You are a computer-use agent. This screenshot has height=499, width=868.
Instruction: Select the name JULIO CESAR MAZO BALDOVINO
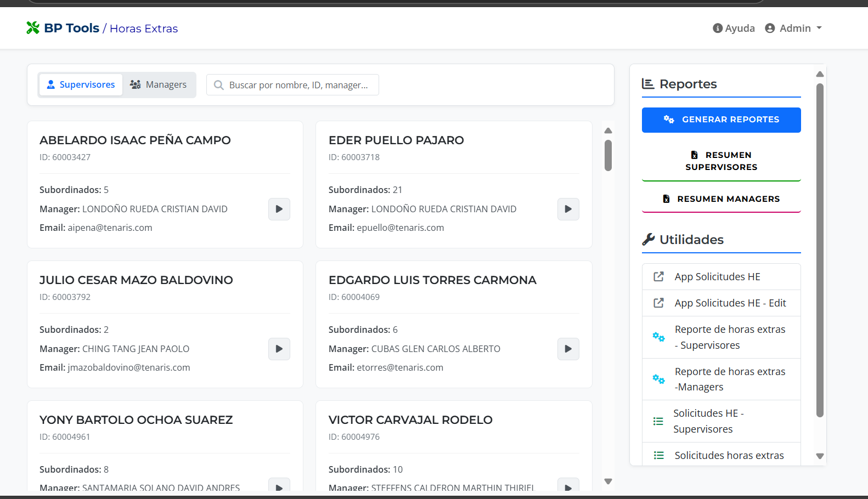point(136,280)
